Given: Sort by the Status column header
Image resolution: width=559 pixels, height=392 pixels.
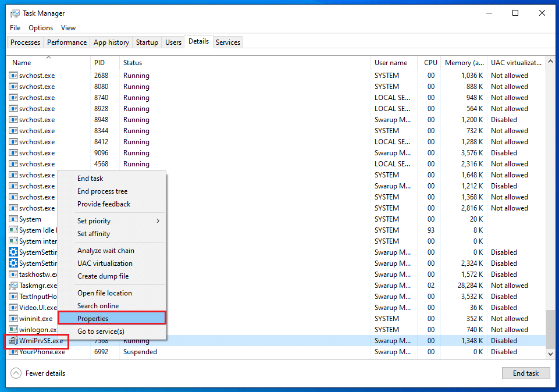Looking at the screenshot, I should tap(245, 63).
